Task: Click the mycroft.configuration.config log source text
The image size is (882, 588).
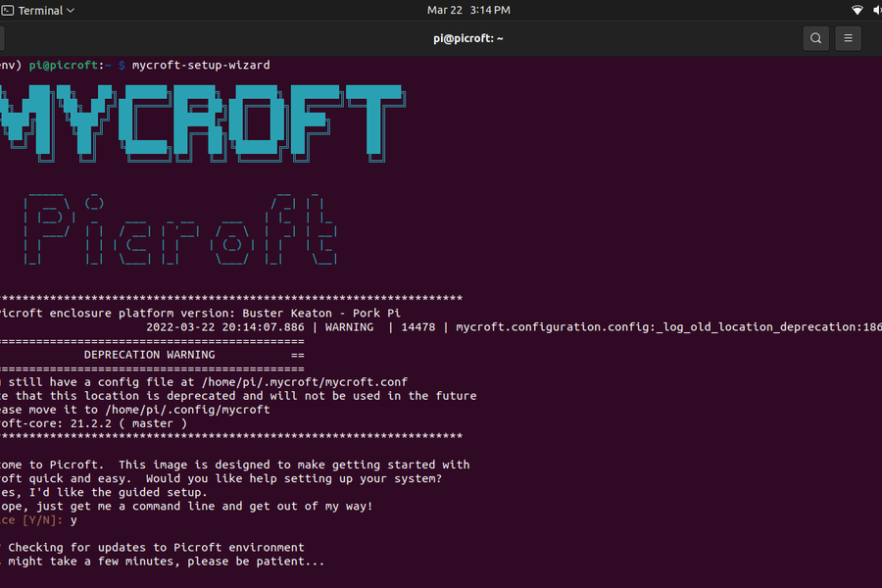Action: tap(668, 327)
